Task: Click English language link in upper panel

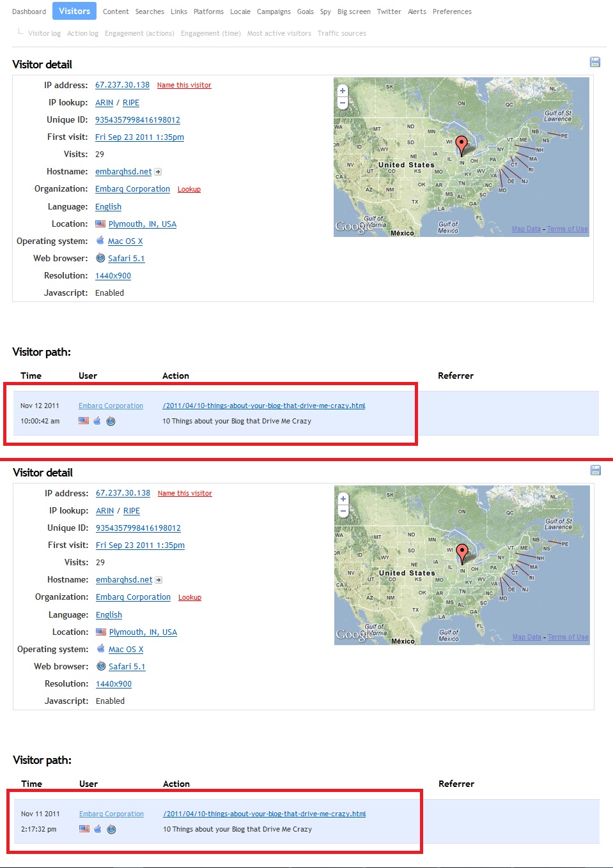Action: click(x=108, y=207)
